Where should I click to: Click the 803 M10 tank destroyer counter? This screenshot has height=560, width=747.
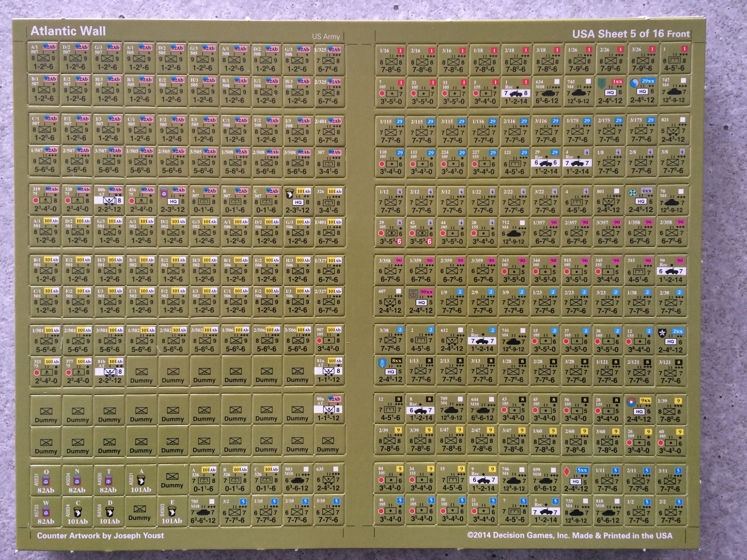click(x=297, y=479)
